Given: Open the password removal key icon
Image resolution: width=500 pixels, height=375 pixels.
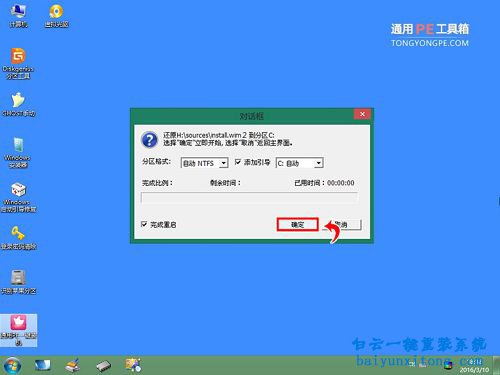Looking at the screenshot, I should (x=18, y=237).
